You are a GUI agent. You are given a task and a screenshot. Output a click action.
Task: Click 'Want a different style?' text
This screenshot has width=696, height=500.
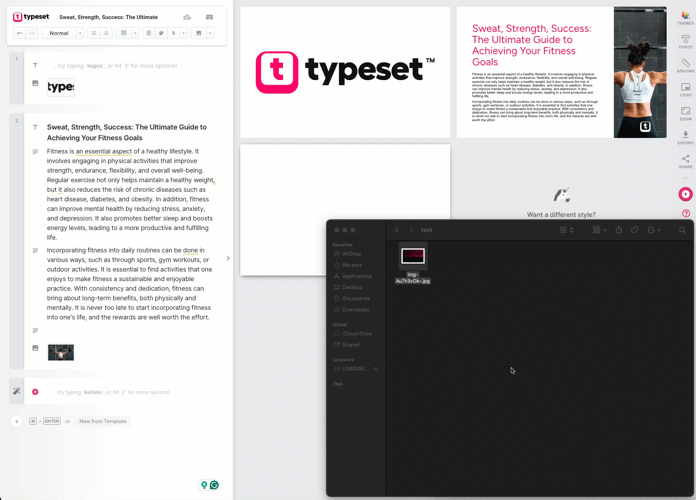pos(561,214)
